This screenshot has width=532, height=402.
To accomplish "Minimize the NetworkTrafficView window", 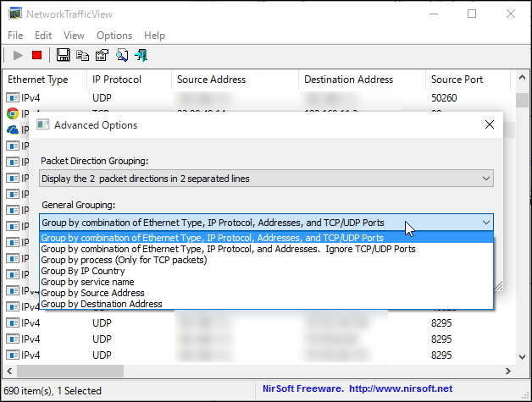I will point(434,14).
